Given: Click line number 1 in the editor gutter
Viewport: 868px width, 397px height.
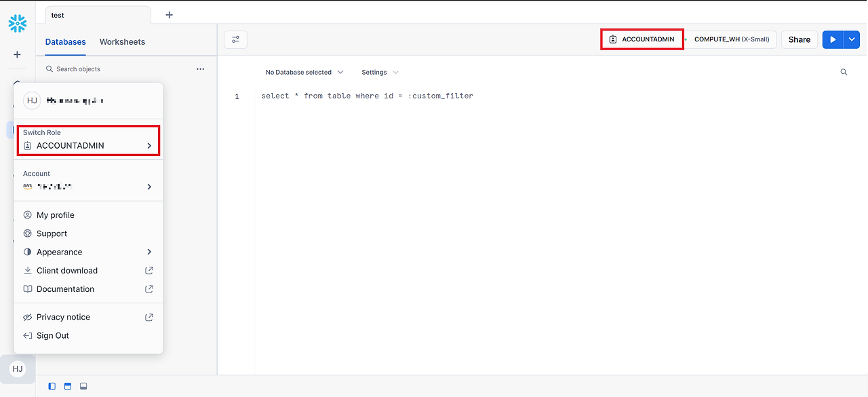Looking at the screenshot, I should point(237,96).
